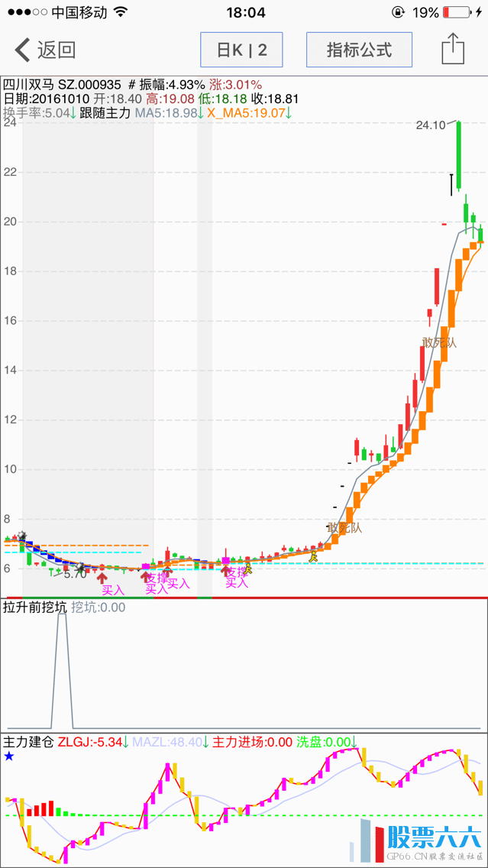Tap the blue star in 主力建仓 panel
Screen dimensions: 488x868
(9, 756)
